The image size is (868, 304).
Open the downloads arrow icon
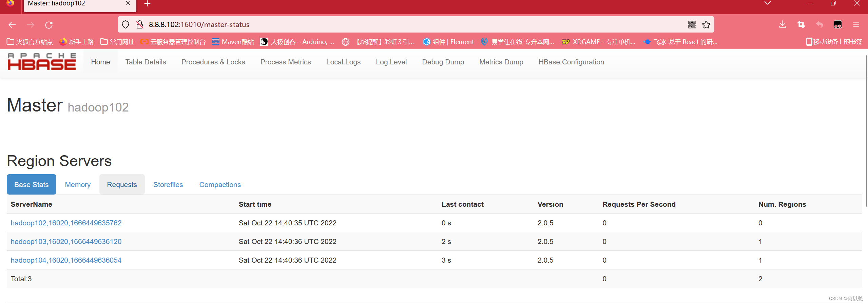[783, 24]
